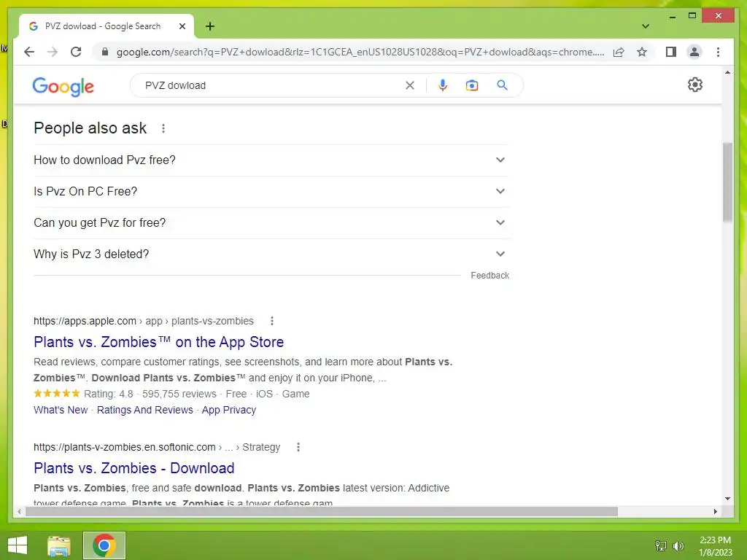Click the forward navigation arrow

(x=53, y=52)
